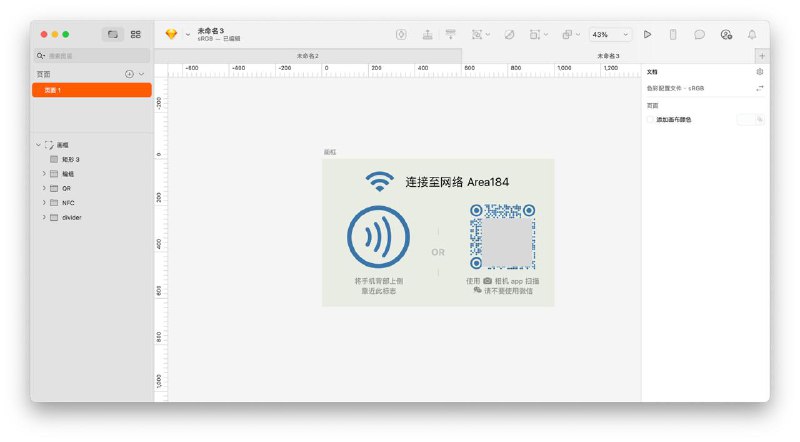Open the dropdown arrow next to Scale icon

[x=546, y=35]
